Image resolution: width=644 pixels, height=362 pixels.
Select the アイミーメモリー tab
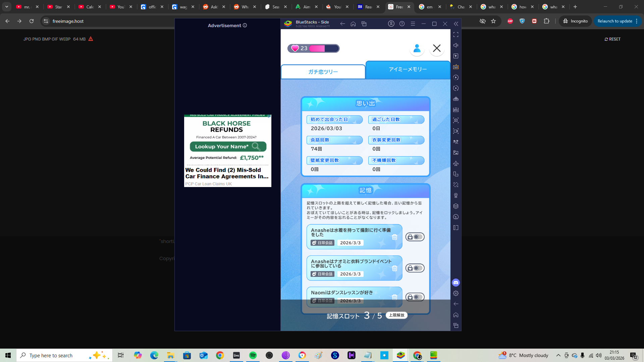[x=408, y=69]
